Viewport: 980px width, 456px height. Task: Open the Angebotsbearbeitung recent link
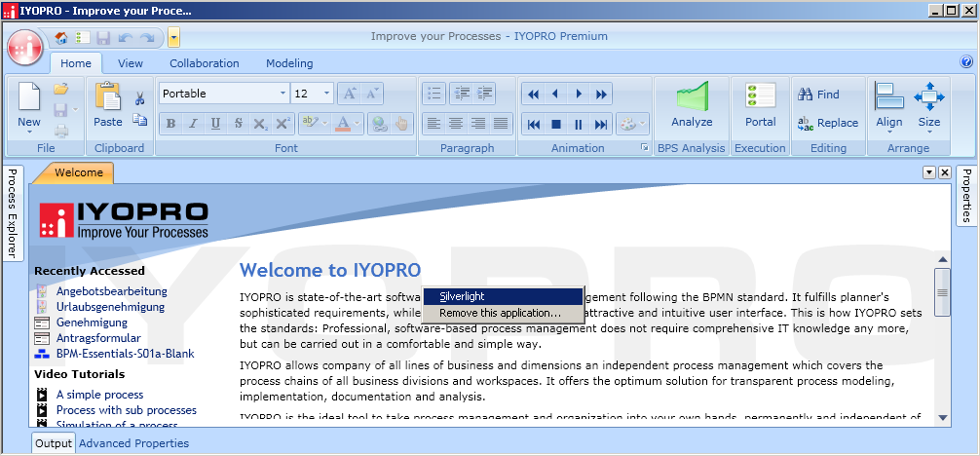click(112, 291)
